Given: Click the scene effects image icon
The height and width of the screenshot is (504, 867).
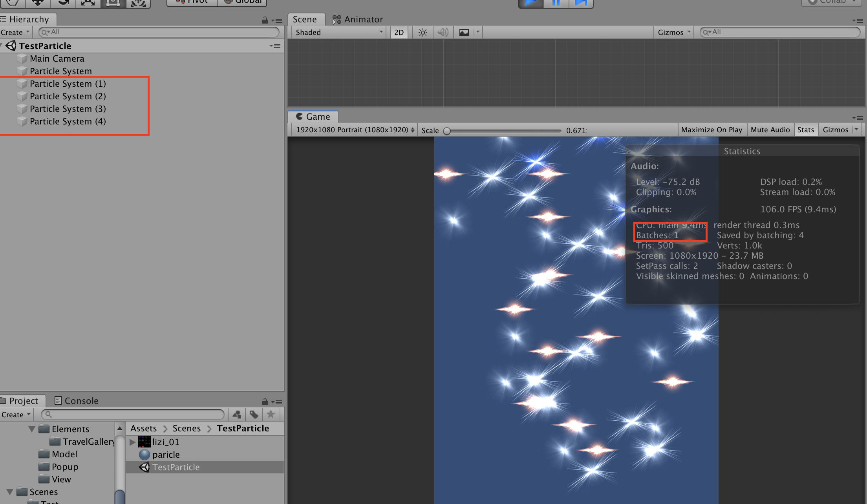Looking at the screenshot, I should 464,32.
